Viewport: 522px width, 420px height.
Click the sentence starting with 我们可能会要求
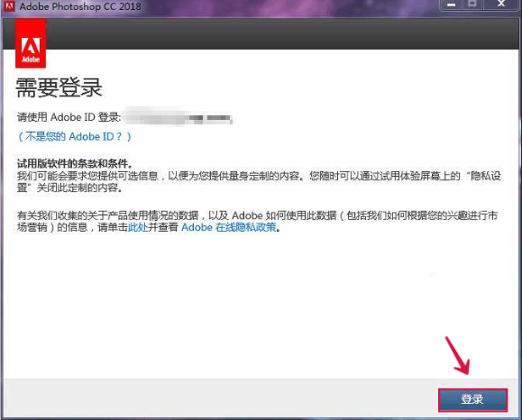point(259,182)
